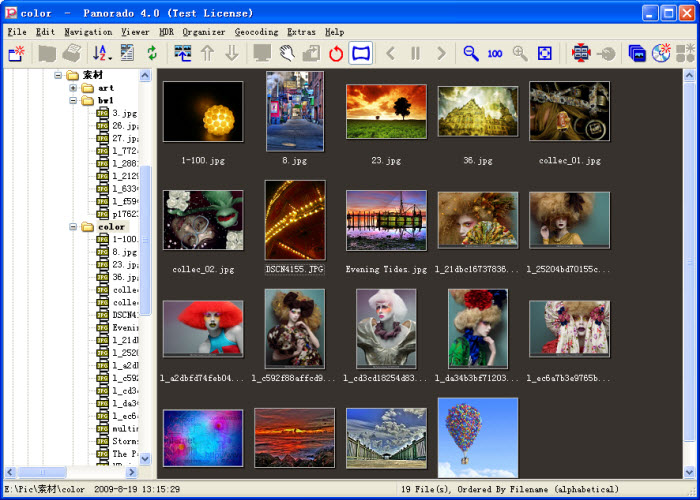Screen dimensions: 700x500
Task: Select the hot air balloon thumbnail
Action: tap(478, 438)
